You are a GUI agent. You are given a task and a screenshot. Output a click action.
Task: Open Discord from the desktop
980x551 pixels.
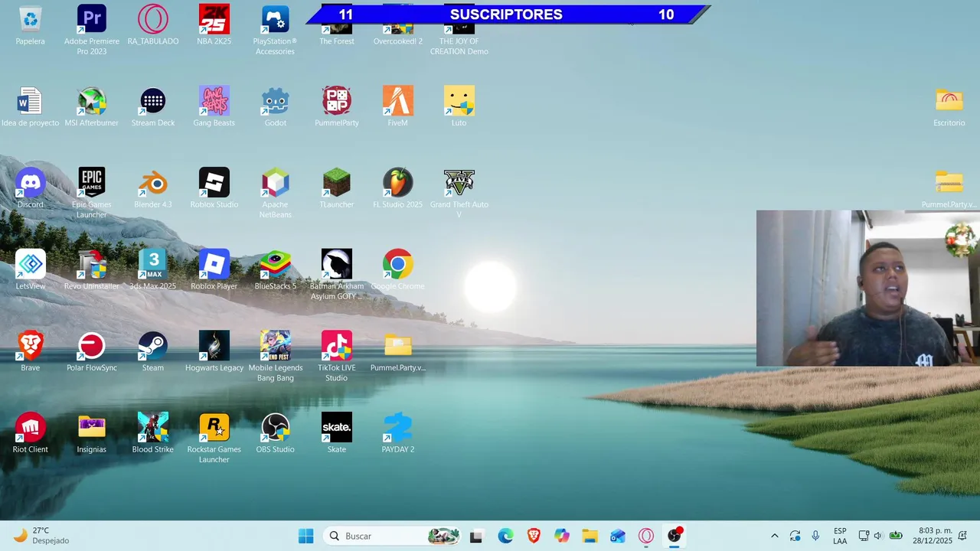click(x=31, y=183)
